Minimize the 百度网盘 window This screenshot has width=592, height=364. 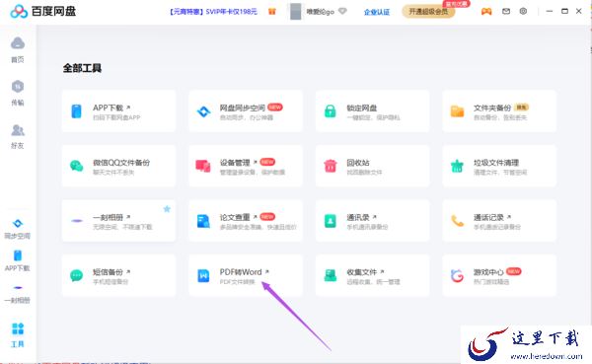coord(550,11)
